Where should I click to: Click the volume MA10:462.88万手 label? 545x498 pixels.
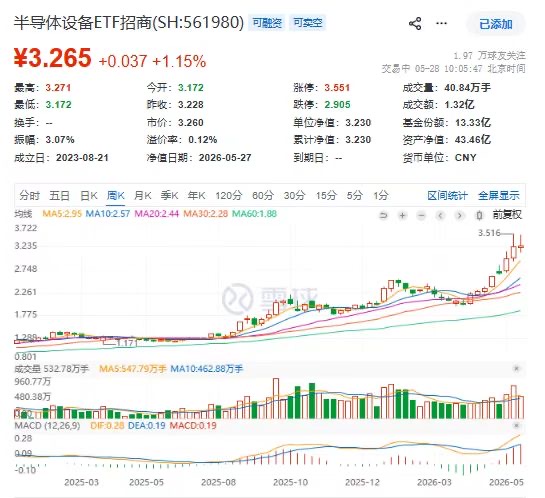click(206, 369)
